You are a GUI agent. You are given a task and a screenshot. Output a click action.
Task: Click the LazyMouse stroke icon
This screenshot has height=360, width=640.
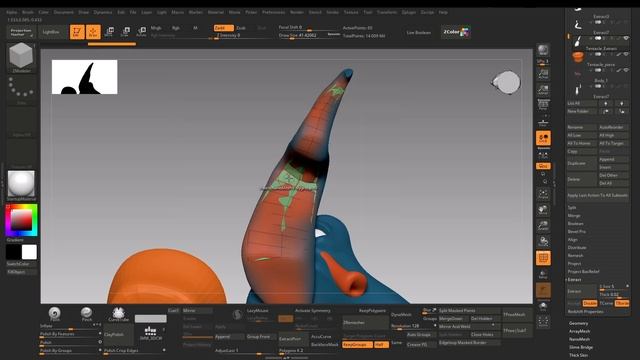tap(237, 315)
